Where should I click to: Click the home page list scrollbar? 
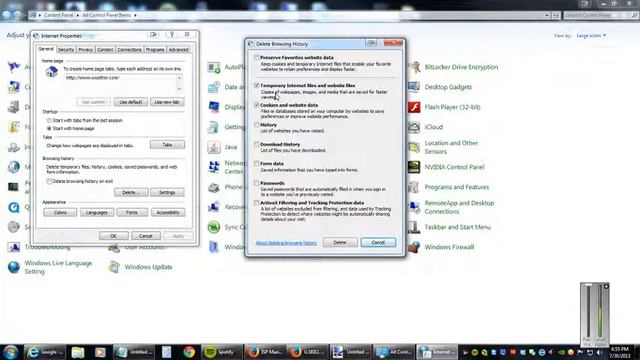179,83
